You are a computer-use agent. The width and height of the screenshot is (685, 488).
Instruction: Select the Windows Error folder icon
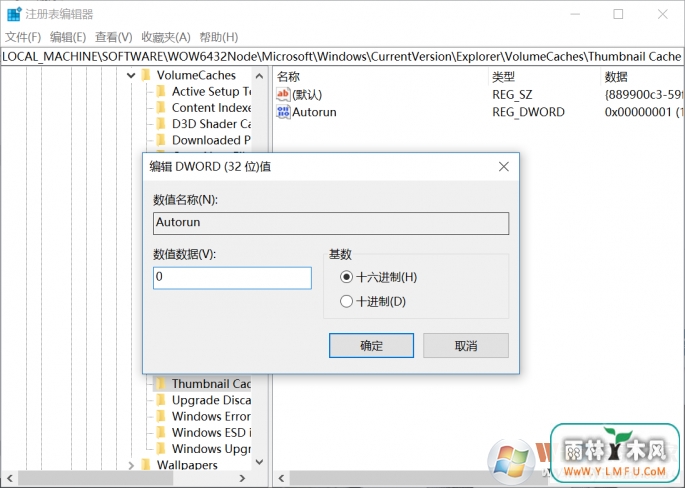point(161,416)
